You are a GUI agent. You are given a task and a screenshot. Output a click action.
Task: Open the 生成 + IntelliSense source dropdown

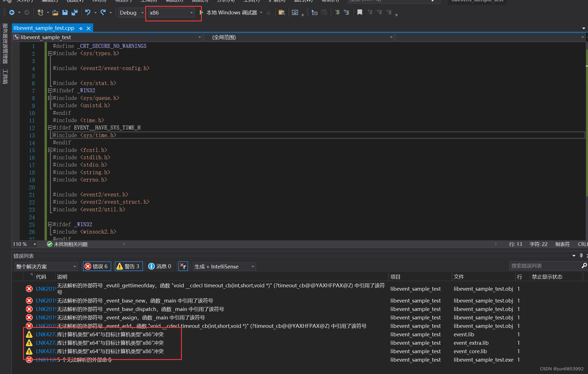[224, 266]
